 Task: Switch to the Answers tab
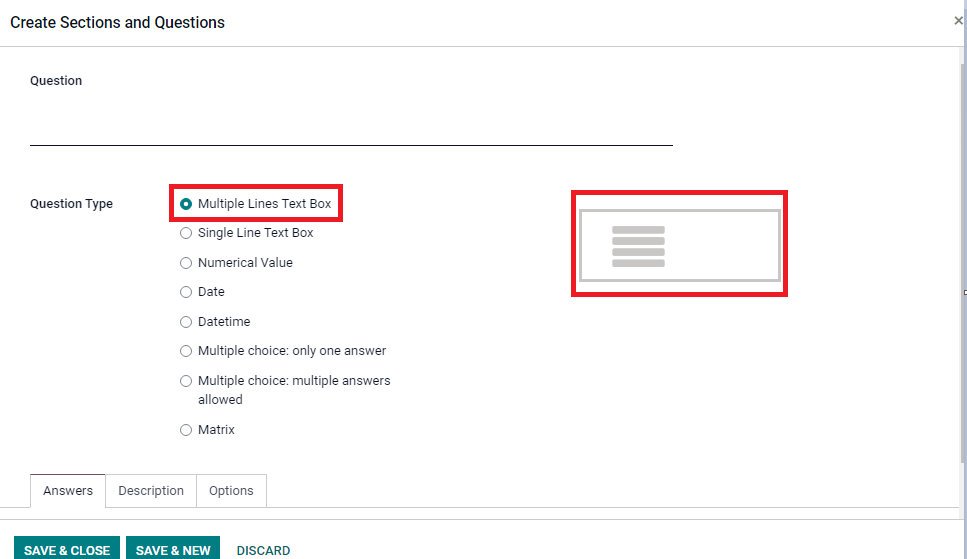pyautogui.click(x=68, y=491)
